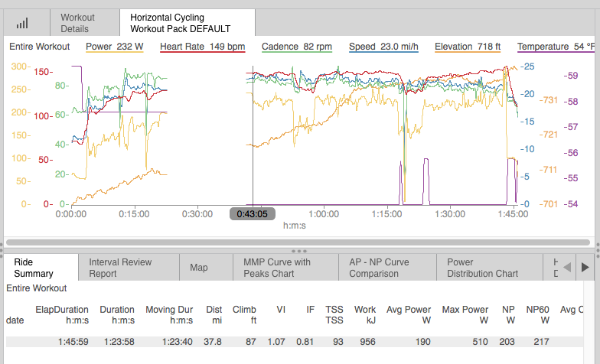Click the Climb ft column header

(x=244, y=315)
